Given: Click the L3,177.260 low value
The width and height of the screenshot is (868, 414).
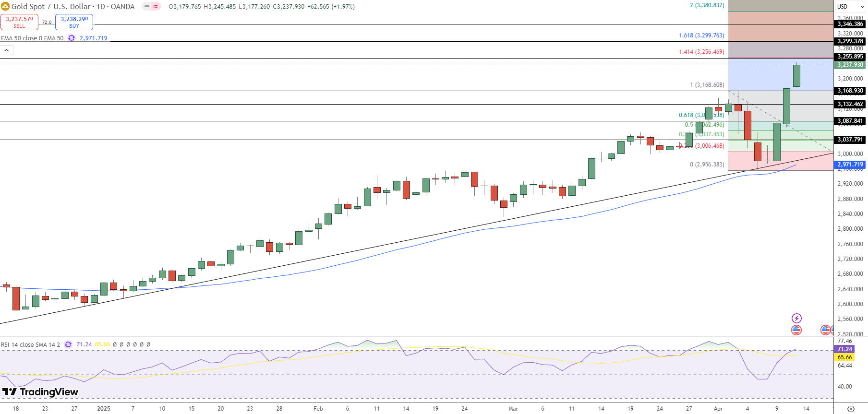Looking at the screenshot, I should tap(254, 7).
